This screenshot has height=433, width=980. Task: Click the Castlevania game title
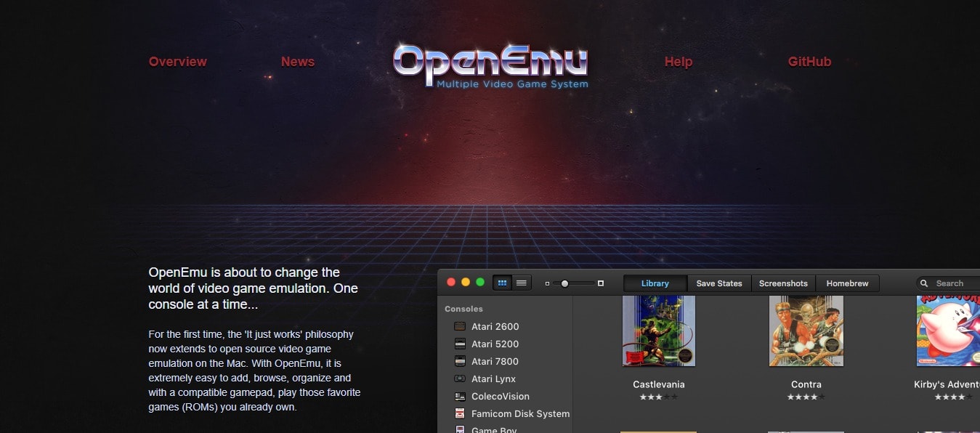click(659, 384)
